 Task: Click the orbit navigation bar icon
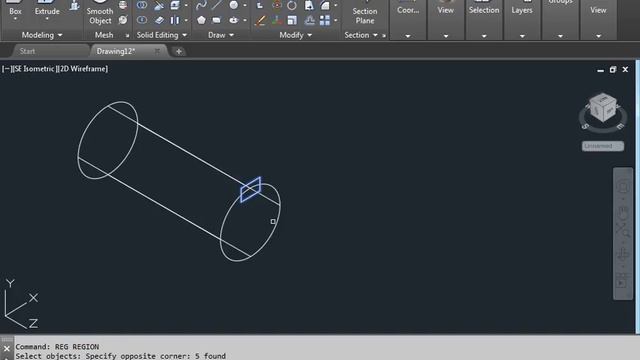pyautogui.click(x=622, y=254)
